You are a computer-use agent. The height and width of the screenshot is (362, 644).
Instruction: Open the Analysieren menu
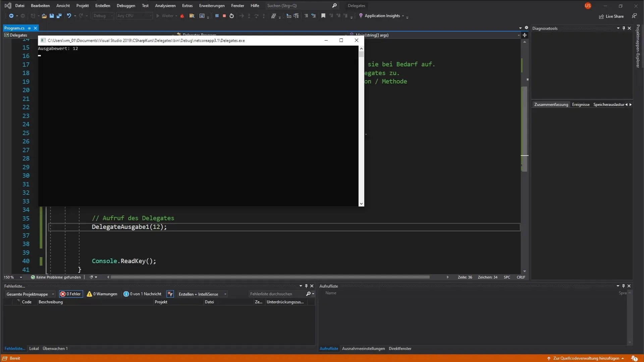coord(165,6)
